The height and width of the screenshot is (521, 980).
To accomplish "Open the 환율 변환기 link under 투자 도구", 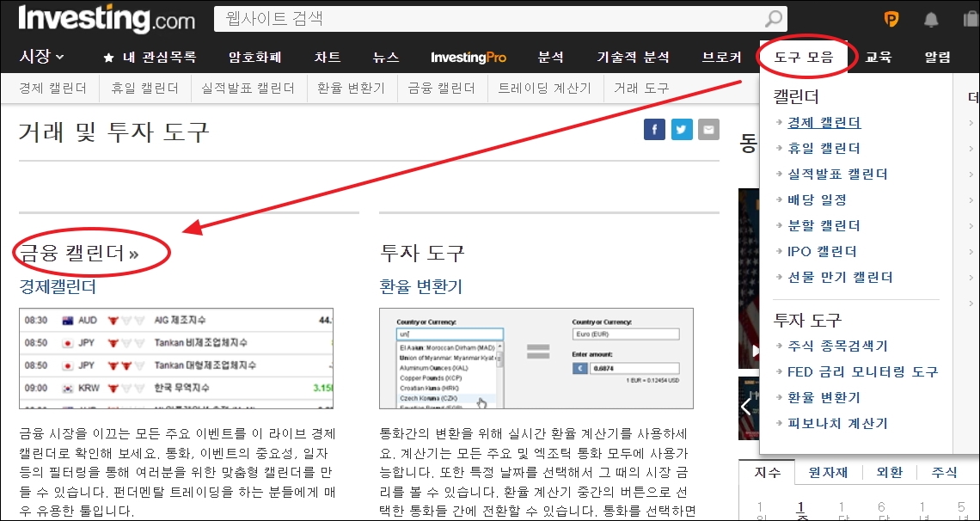I will 420,287.
